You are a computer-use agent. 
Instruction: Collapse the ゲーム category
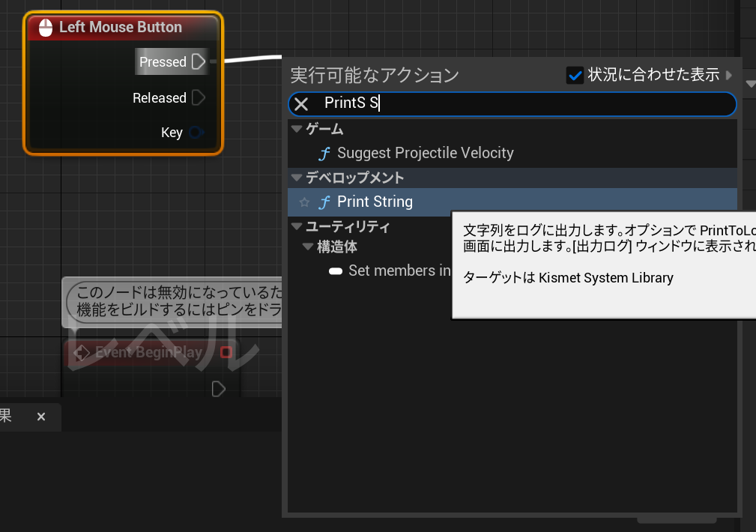tap(295, 129)
